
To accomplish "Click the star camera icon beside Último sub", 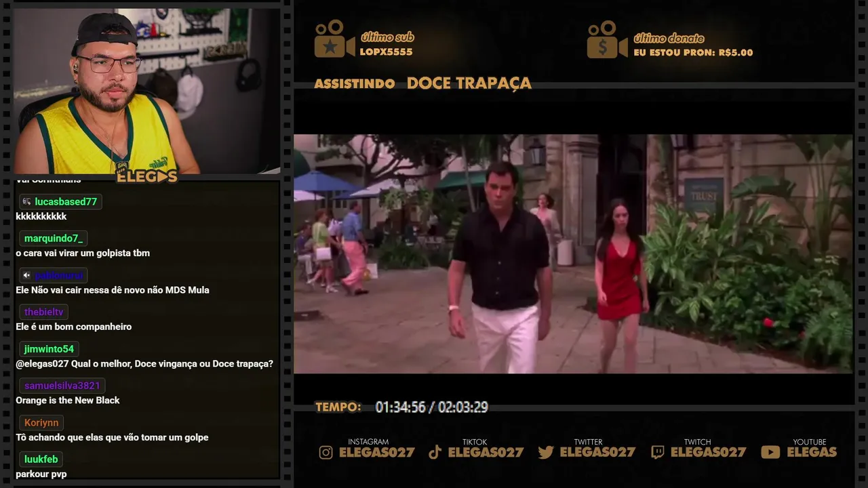I will [x=334, y=39].
